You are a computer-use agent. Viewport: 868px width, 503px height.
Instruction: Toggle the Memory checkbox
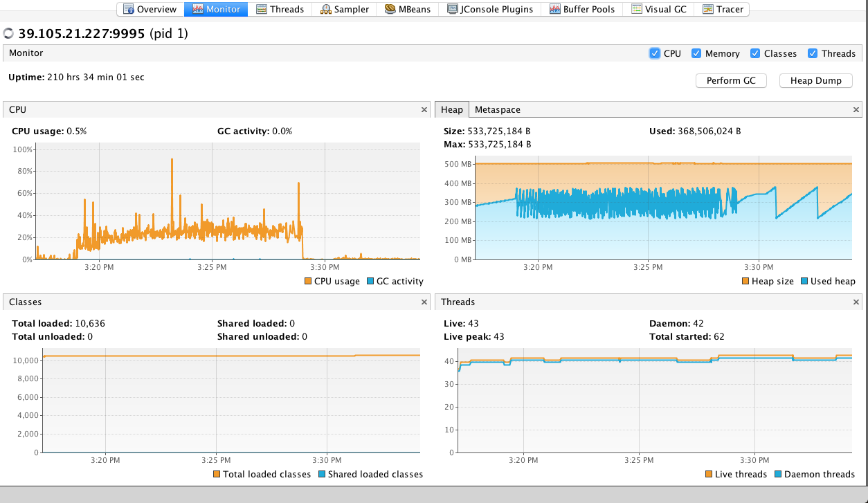(696, 53)
